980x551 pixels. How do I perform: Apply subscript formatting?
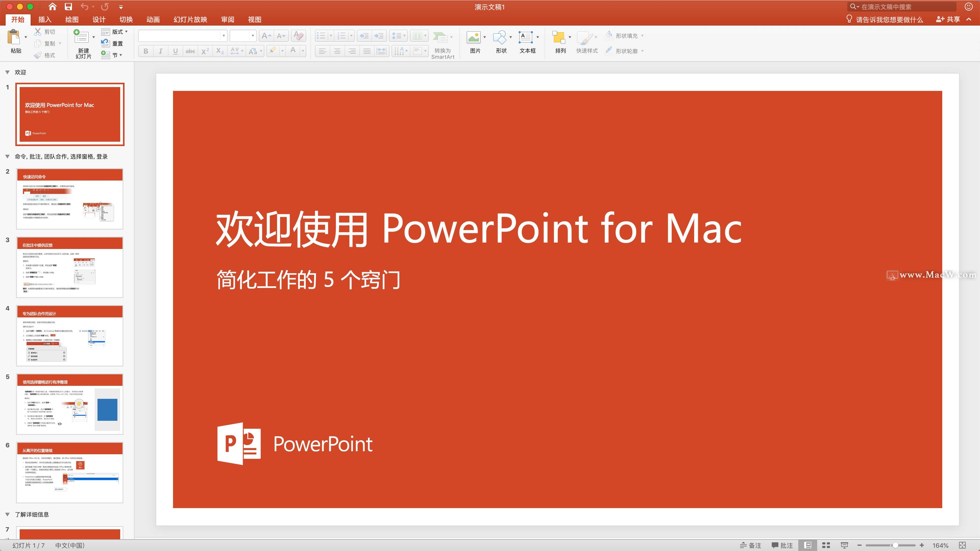pyautogui.click(x=220, y=51)
